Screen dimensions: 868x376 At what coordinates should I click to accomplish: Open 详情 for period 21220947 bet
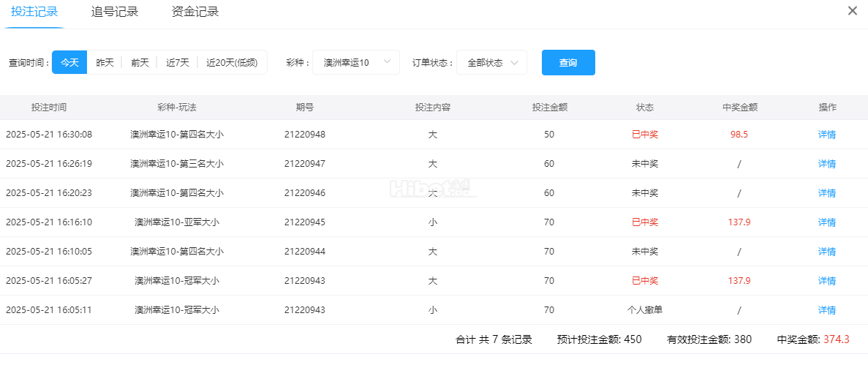pyautogui.click(x=826, y=164)
